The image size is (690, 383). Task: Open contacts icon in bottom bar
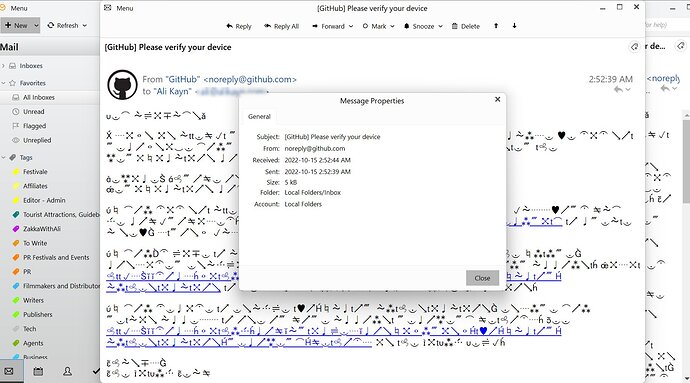coord(67,372)
